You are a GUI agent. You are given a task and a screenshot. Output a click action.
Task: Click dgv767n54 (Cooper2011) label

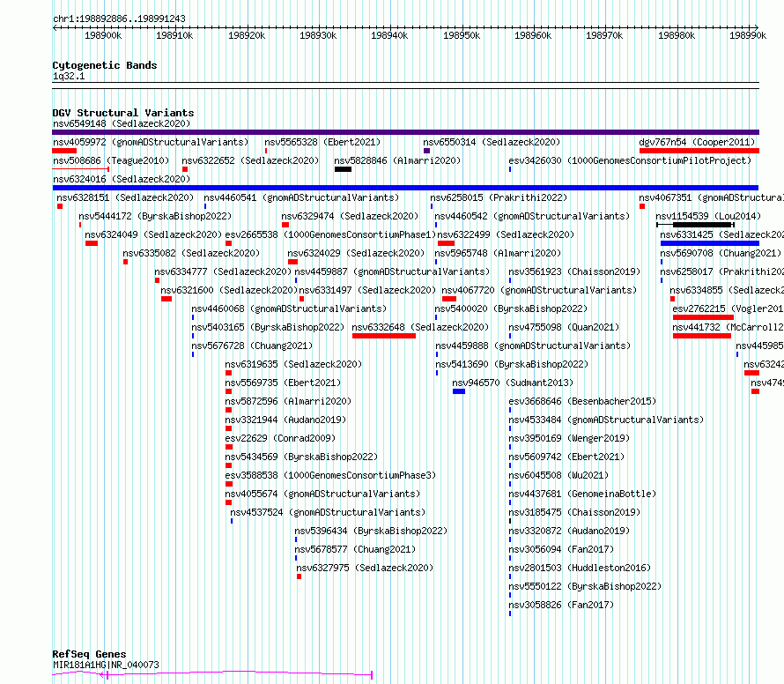(697, 142)
